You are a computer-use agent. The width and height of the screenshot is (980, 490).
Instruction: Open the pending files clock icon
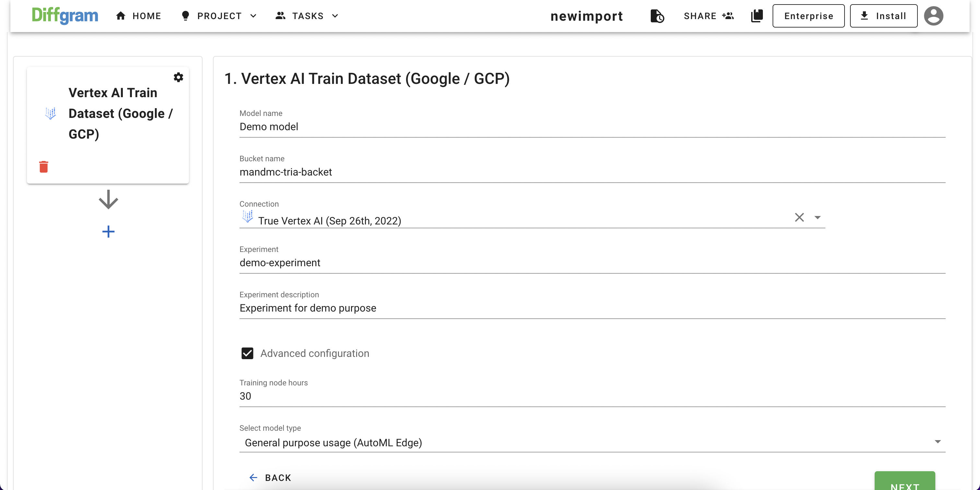point(657,16)
